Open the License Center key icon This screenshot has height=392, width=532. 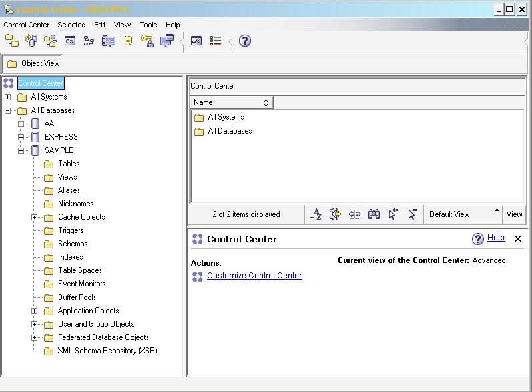click(148, 41)
